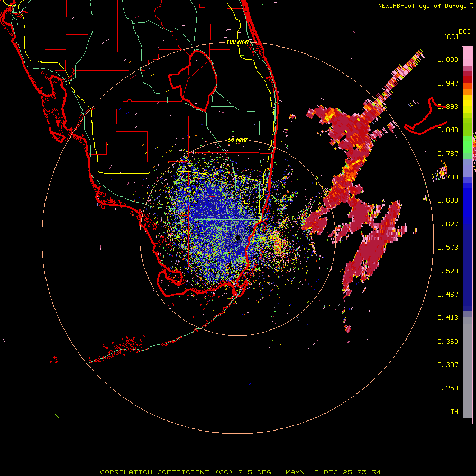Pick the light pink segment of the color bar
The width and height of the screenshot is (476, 476).
click(x=467, y=56)
